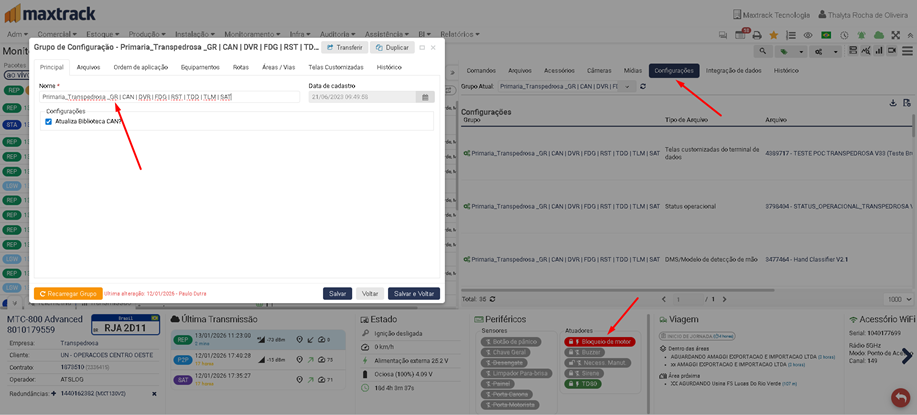Open the Equipamentos tab in the dialog
The width and height of the screenshot is (917, 415).
pyautogui.click(x=200, y=67)
